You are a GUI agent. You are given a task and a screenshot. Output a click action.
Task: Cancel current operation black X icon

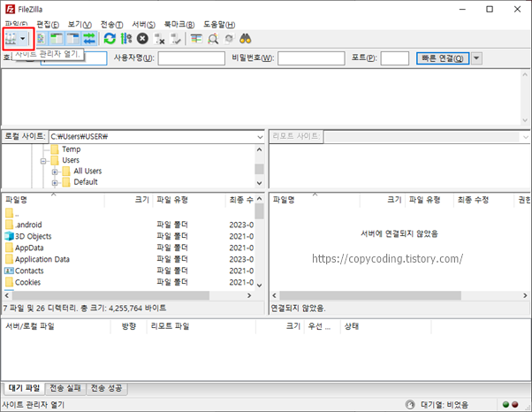coord(142,39)
